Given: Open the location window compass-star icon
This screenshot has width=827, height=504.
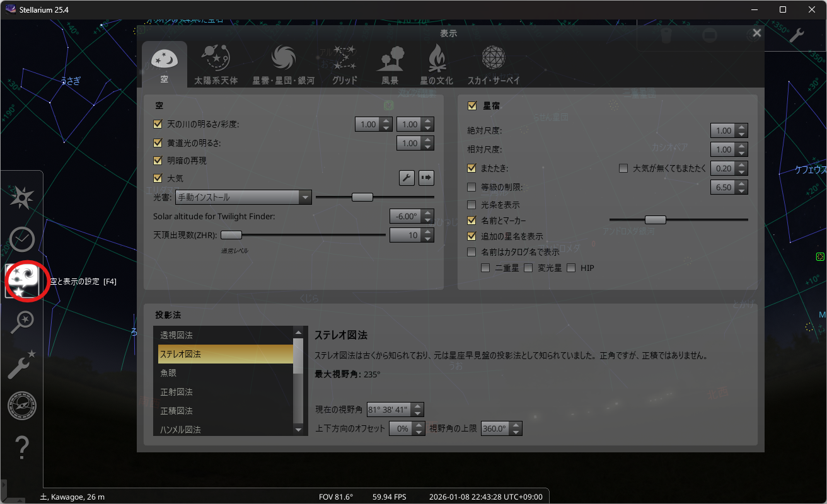Looking at the screenshot, I should tap(21, 198).
